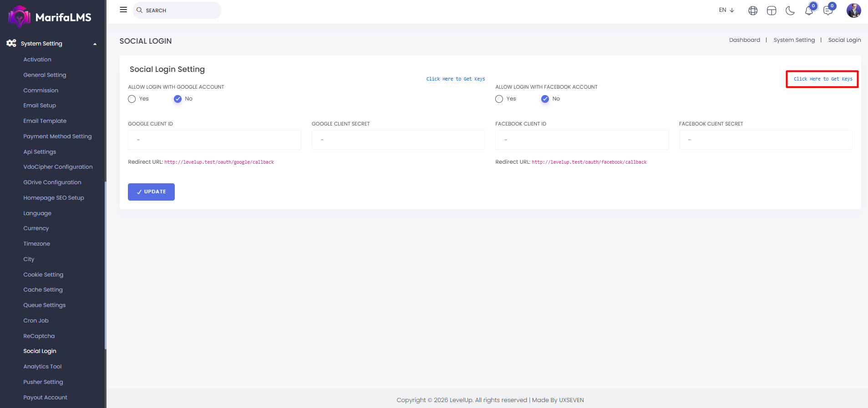Go to ReCaptcha settings in sidebar
Image resolution: width=868 pixels, height=408 pixels.
pyautogui.click(x=39, y=336)
